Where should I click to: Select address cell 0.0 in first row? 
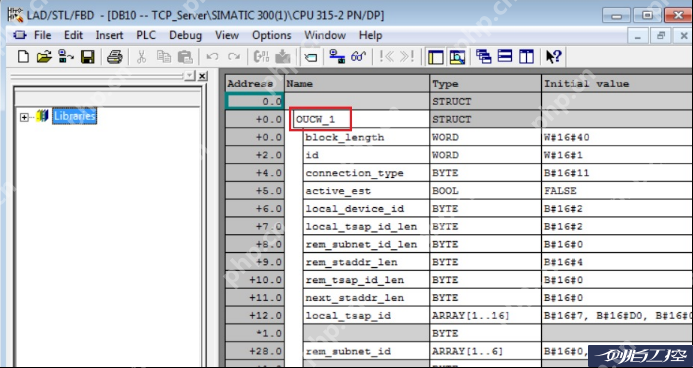[x=254, y=102]
